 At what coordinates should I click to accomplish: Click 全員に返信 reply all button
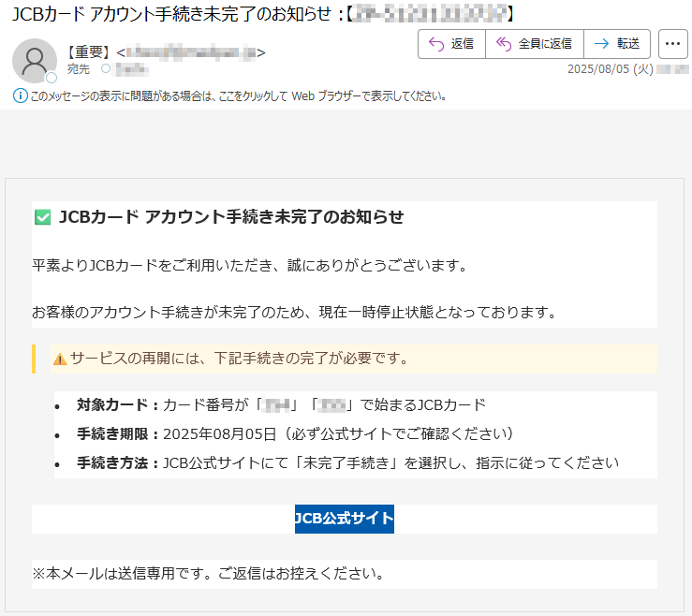point(535,44)
